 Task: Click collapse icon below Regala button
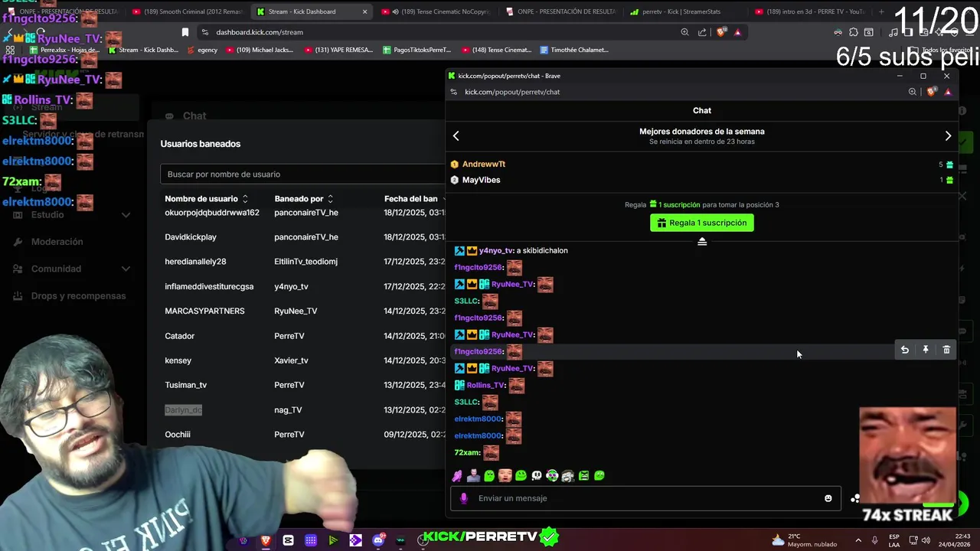click(x=702, y=241)
